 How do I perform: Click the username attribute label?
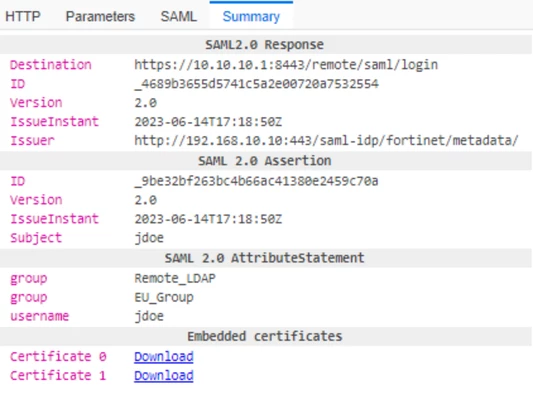point(39,316)
